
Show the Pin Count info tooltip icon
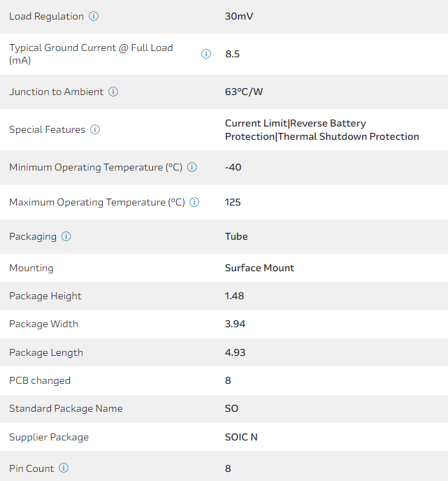(64, 468)
